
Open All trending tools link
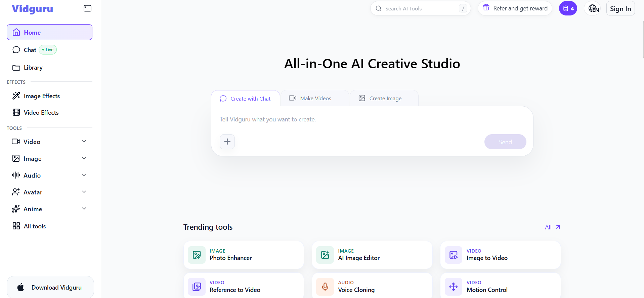coord(553,227)
